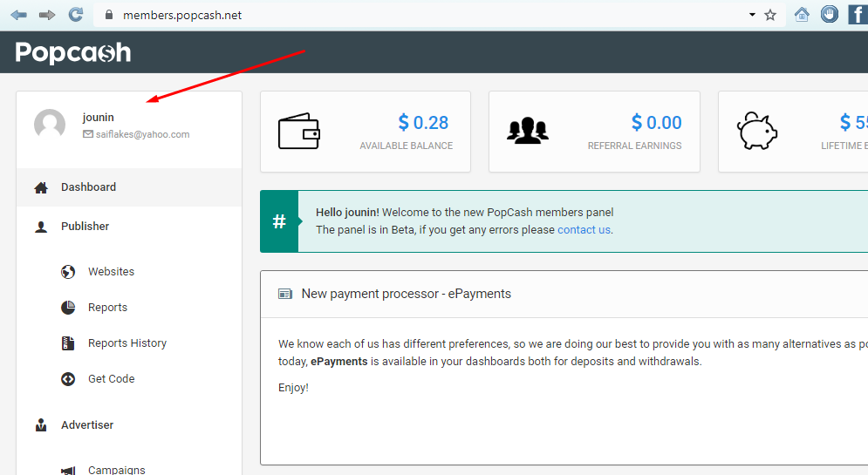Screen dimensions: 868x475
Task: Click the Publisher person icon
Action: click(x=41, y=227)
